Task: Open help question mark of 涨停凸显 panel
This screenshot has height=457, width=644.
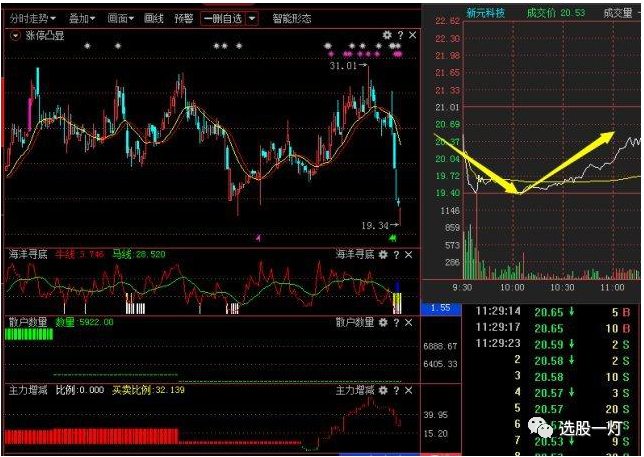Action: pyautogui.click(x=400, y=35)
